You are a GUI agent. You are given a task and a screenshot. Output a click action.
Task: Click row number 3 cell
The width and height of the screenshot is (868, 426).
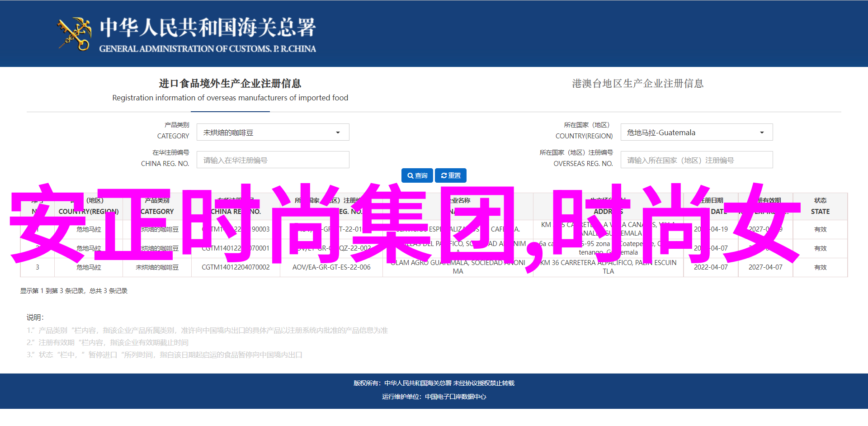point(38,267)
